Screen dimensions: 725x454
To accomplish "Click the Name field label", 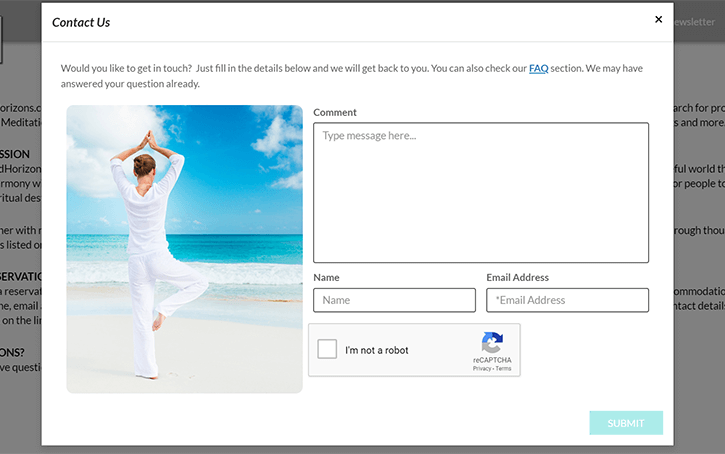I will click(326, 277).
